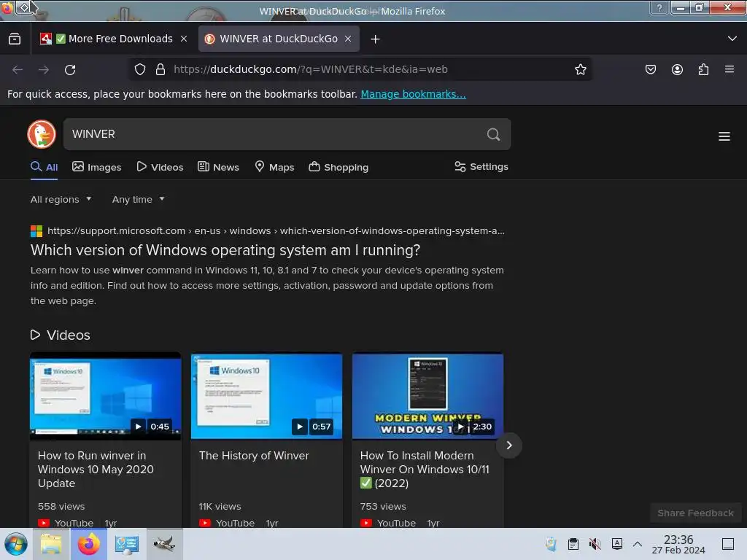
Task: Open the Save to Pocket icon
Action: (651, 69)
